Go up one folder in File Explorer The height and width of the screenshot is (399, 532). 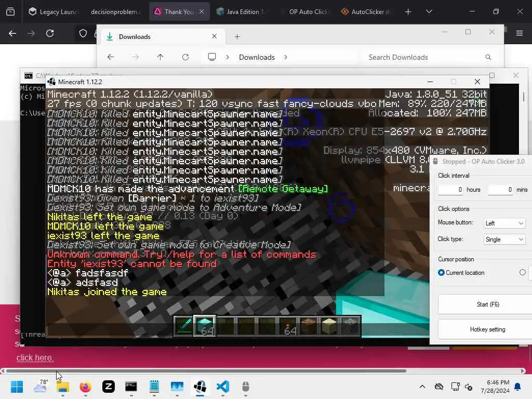coord(160,57)
